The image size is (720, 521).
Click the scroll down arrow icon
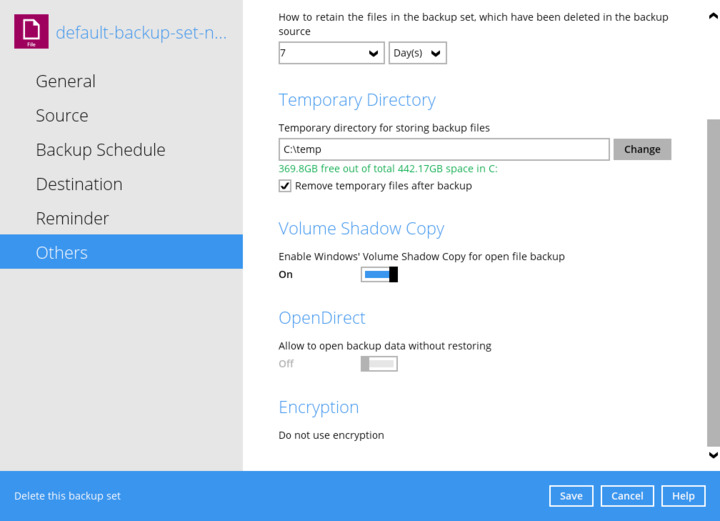(712, 455)
